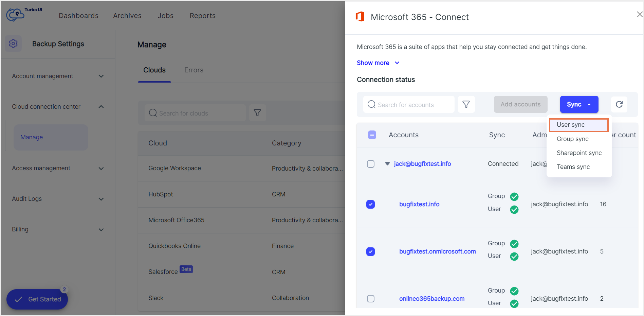The image size is (644, 316).
Task: Expand the jack@bugfixtest.info account tree
Action: coord(387,163)
